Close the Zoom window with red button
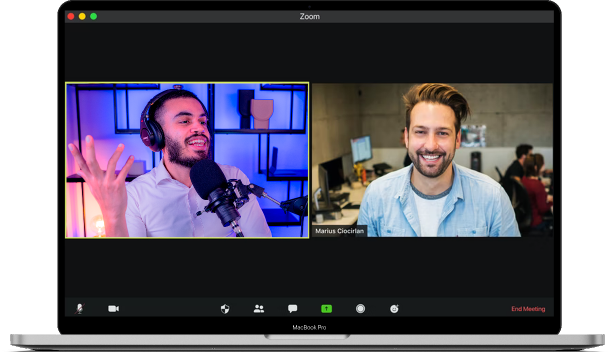 (71, 16)
